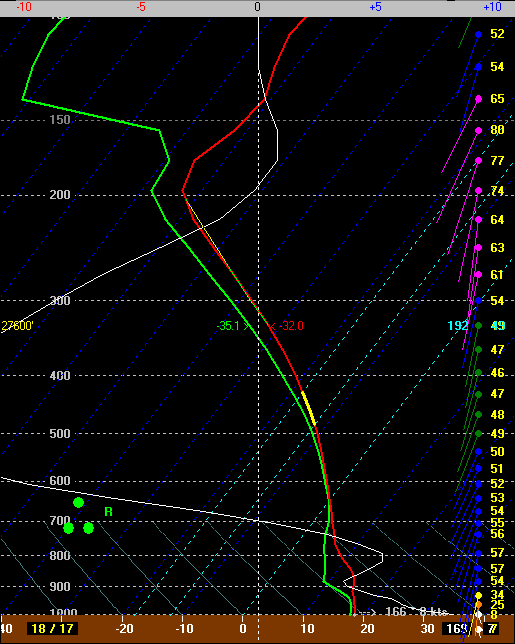Click the 166 surface wind direction text
The image size is (515, 644).
coord(395,612)
